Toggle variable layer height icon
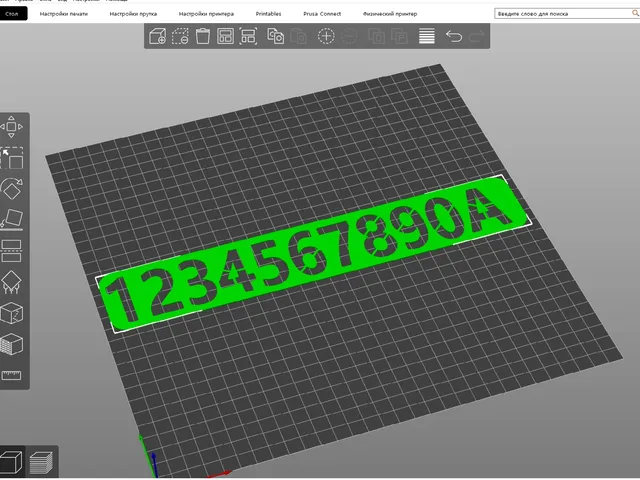This screenshot has height=480, width=640. 427,36
